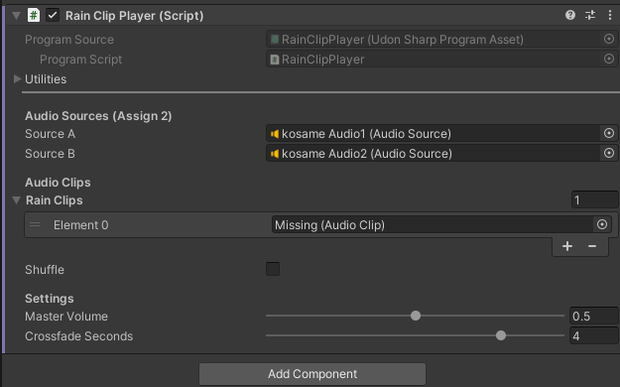
Task: Enable the Shuffle checkbox
Action: click(x=273, y=269)
